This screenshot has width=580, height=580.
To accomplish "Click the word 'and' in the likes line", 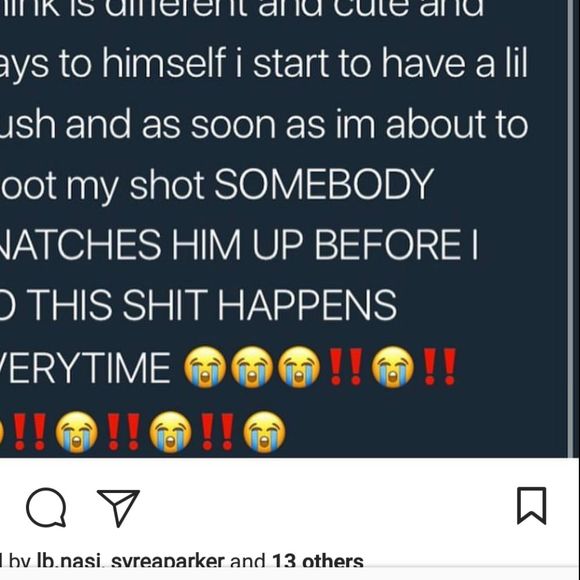I will pos(248,562).
